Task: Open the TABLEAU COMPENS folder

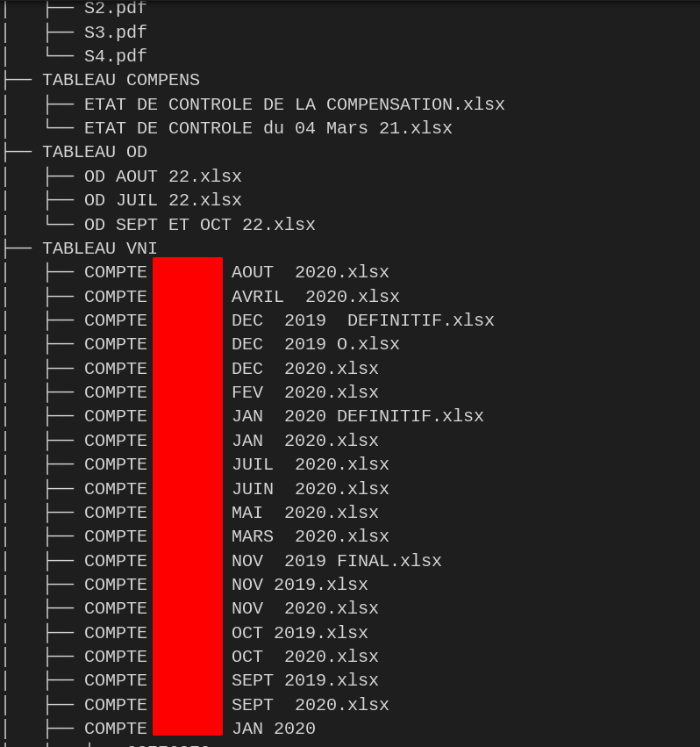Action: (x=120, y=80)
